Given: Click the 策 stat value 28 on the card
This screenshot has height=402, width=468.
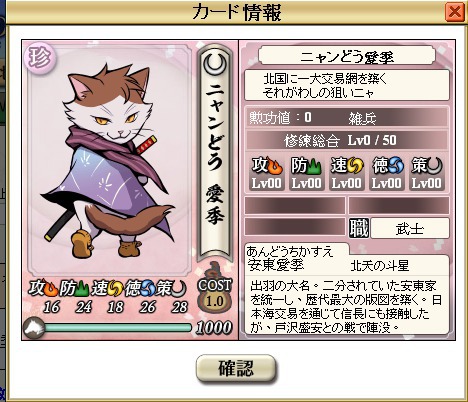Looking at the screenshot, I should coord(179,307).
